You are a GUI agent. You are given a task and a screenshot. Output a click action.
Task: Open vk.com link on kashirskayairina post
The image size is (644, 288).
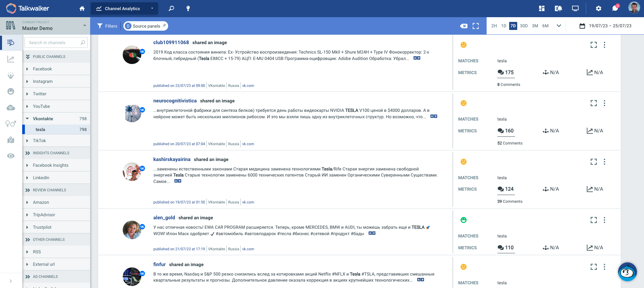coord(248,202)
